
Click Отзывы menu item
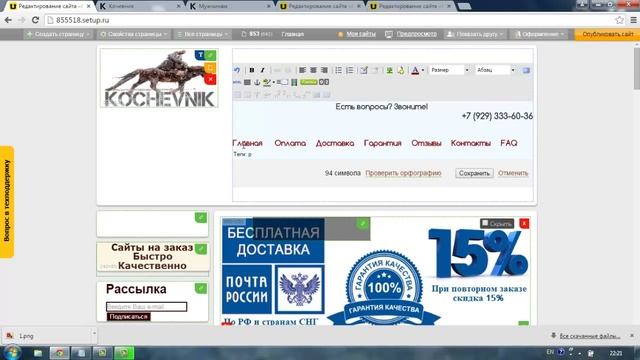click(426, 143)
